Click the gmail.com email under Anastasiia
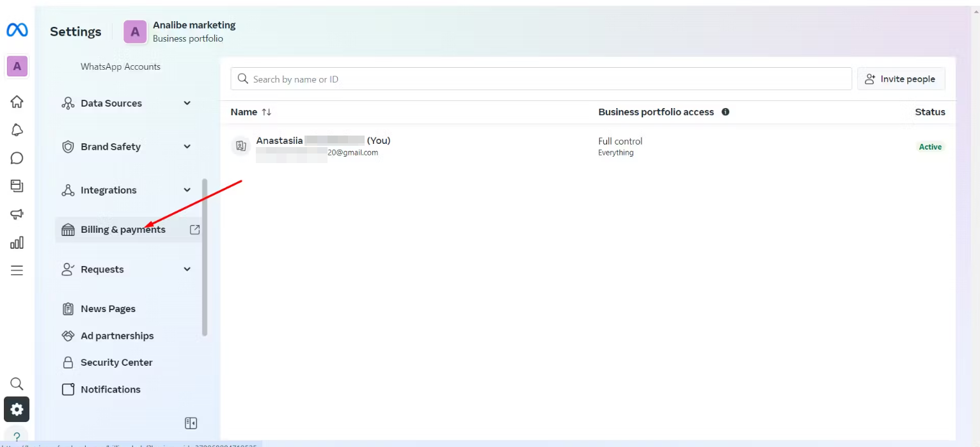 317,153
